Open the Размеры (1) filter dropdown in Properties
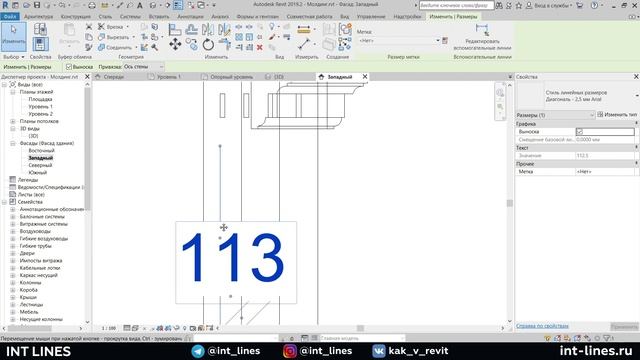640x360 pixels. (x=555, y=115)
